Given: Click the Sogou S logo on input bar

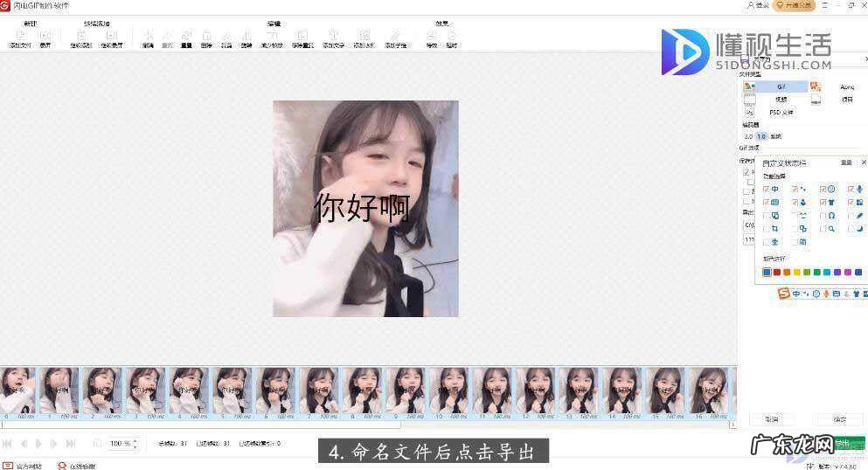Looking at the screenshot, I should (784, 294).
